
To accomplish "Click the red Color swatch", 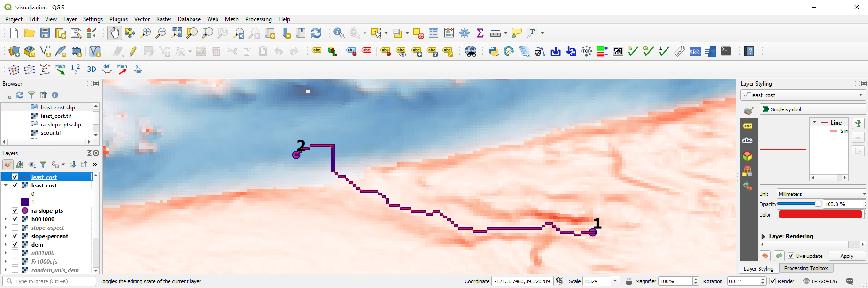I will coord(820,214).
